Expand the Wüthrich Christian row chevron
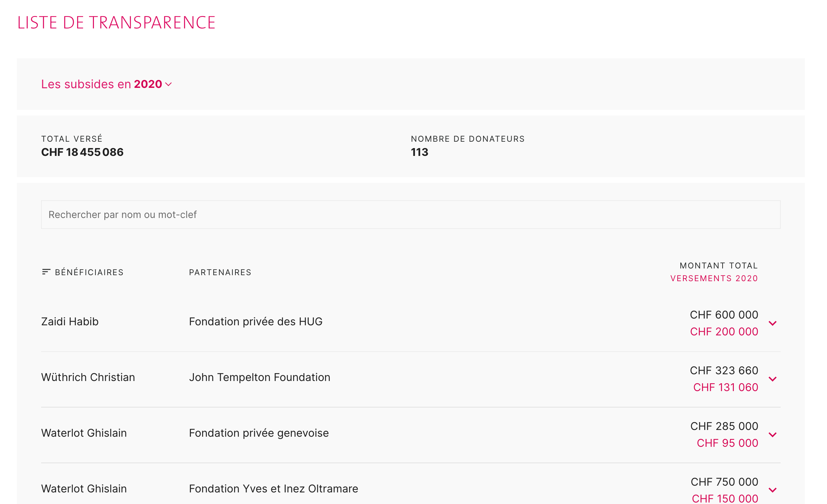This screenshot has height=504, width=827. click(x=773, y=379)
